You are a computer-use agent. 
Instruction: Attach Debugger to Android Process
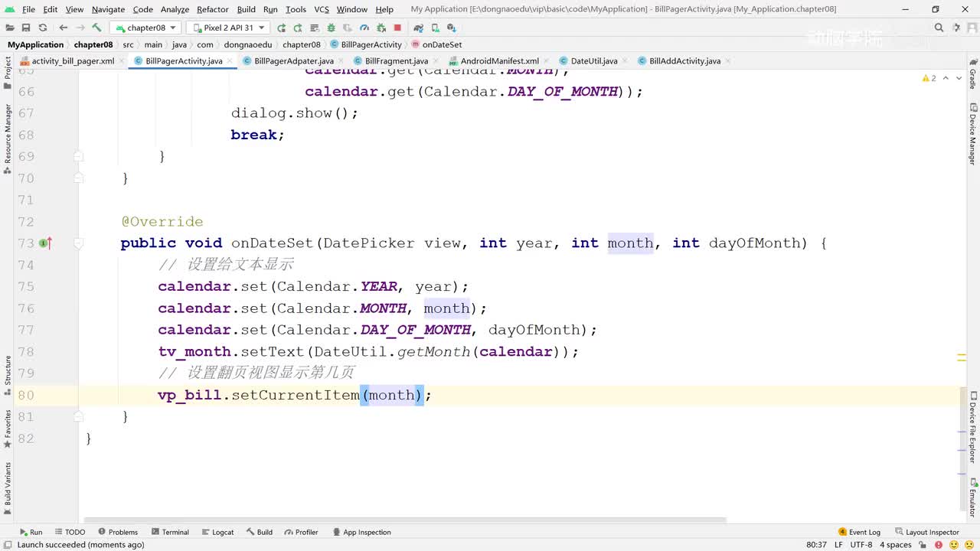pyautogui.click(x=381, y=28)
